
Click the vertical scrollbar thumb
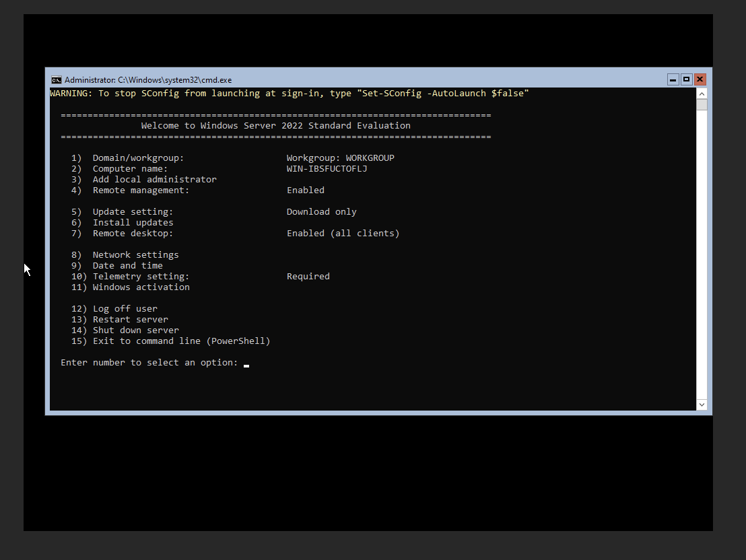702,105
